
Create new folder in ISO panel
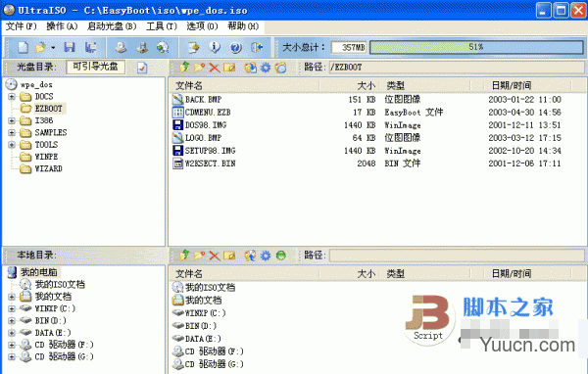[199, 68]
